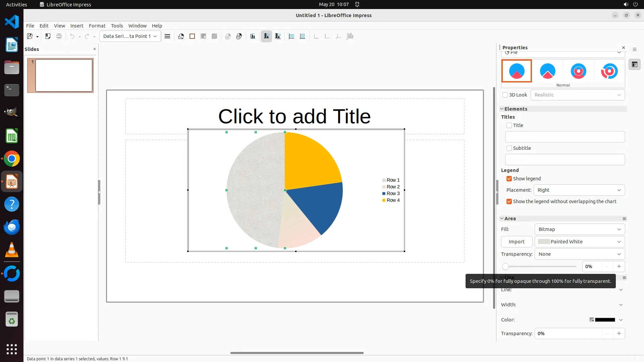Select the Exploded Pie chart subtype

(547, 71)
